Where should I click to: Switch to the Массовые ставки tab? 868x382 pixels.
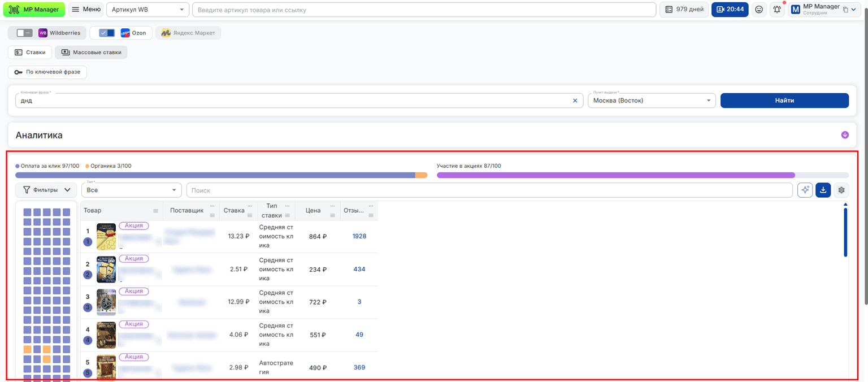coord(91,52)
